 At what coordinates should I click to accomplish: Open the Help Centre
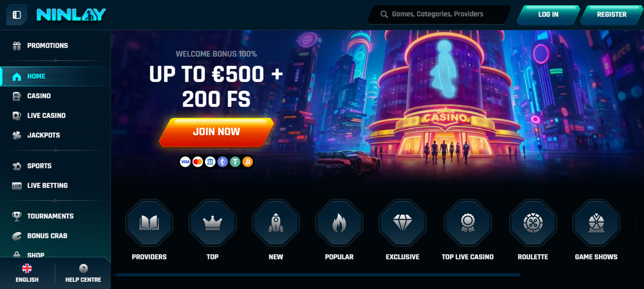pyautogui.click(x=83, y=273)
